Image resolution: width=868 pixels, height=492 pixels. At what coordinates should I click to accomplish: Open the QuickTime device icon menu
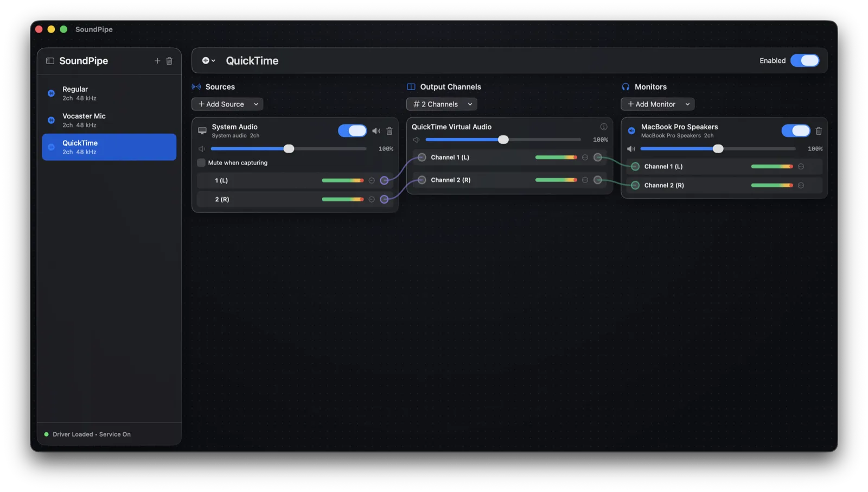[209, 61]
